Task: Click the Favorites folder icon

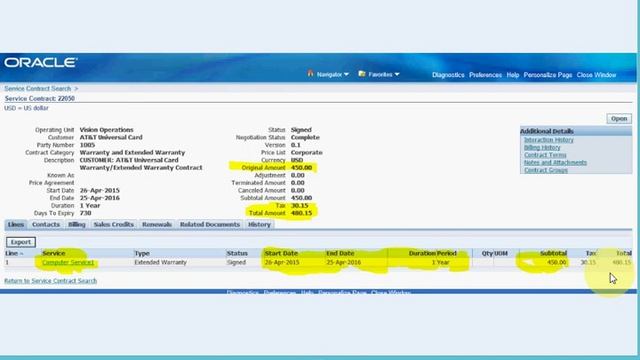Action: [362, 73]
